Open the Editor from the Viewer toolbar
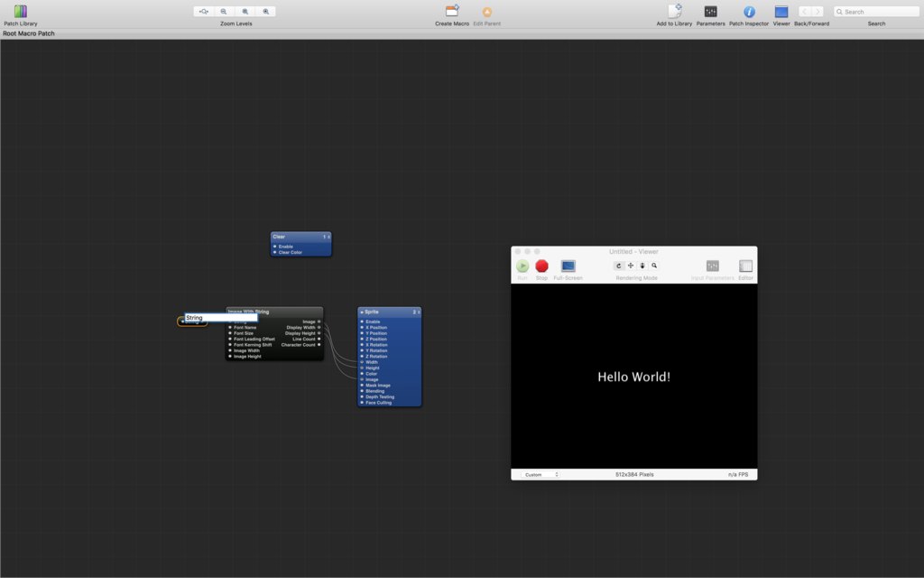924x578 pixels. (745, 266)
